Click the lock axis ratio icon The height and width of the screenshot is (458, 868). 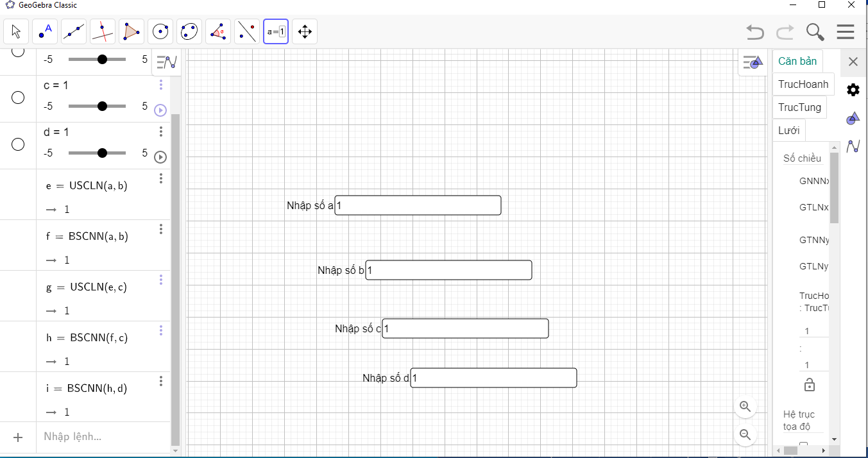pyautogui.click(x=810, y=385)
